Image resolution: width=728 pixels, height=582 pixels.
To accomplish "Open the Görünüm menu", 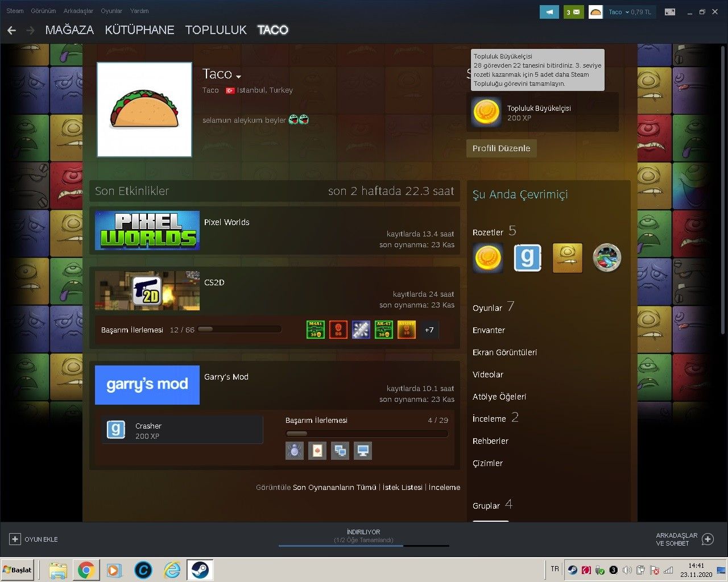I will 43,11.
